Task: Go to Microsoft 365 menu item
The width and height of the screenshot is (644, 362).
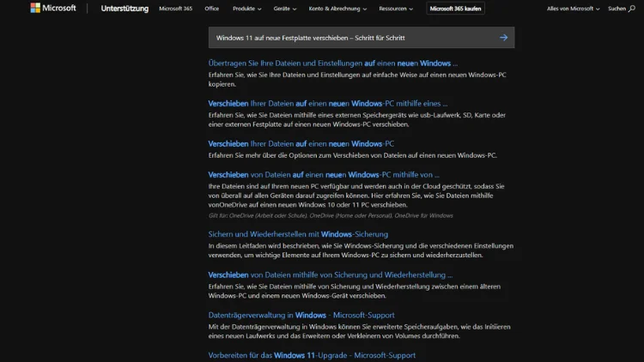Action: tap(175, 9)
